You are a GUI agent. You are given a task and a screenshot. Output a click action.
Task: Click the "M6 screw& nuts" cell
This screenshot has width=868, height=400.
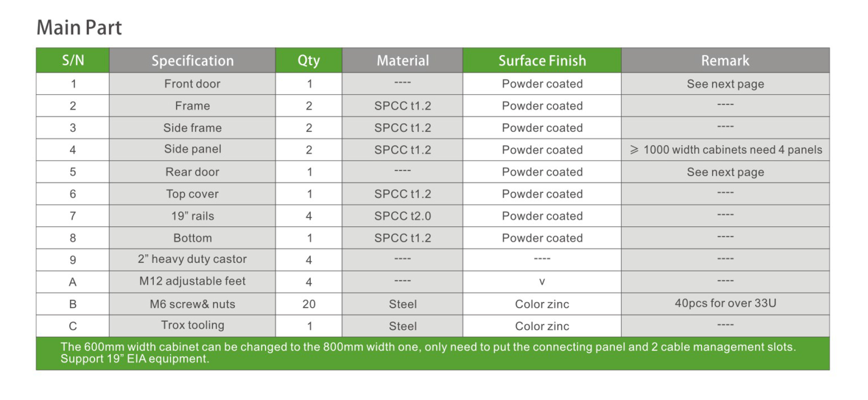pos(192,304)
